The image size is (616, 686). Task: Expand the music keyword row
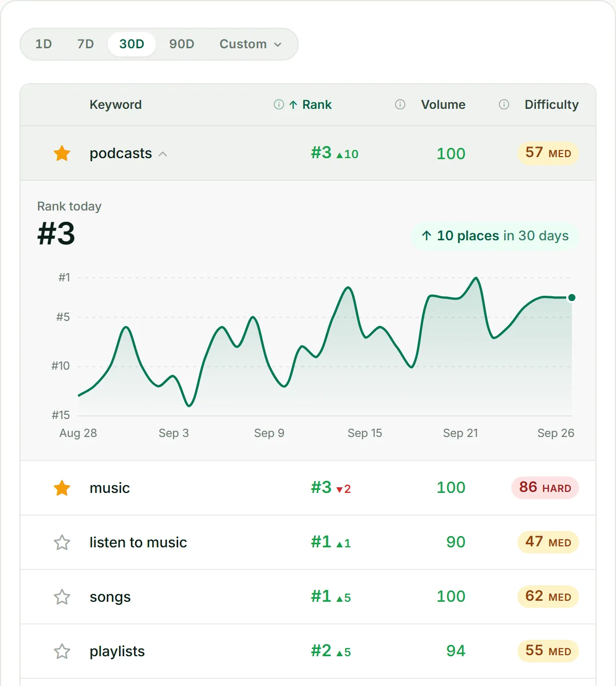click(308, 488)
